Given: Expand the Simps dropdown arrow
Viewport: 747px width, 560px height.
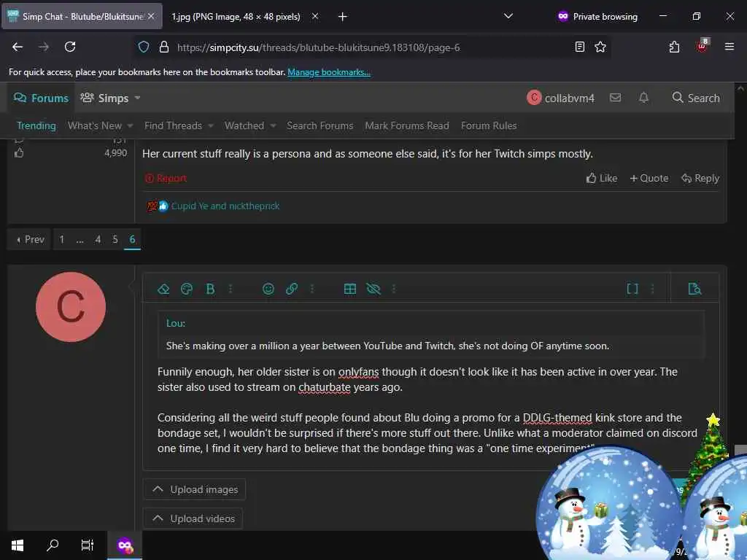Looking at the screenshot, I should (x=138, y=98).
